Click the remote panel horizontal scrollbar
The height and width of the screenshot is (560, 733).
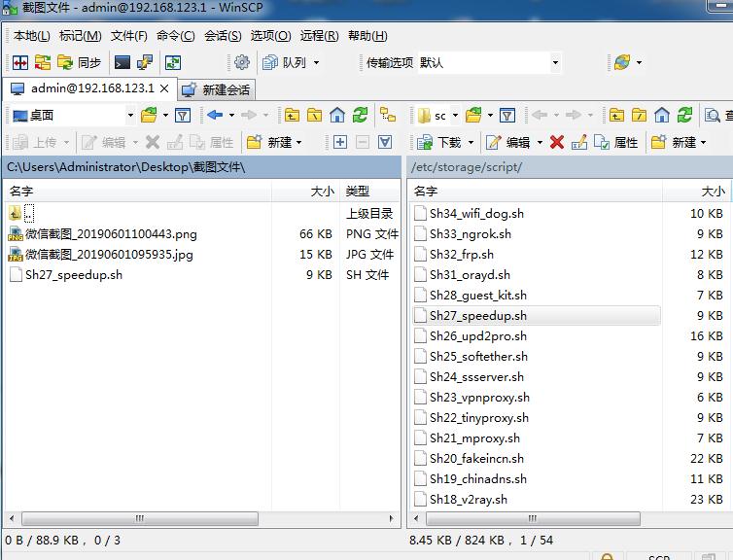click(544, 518)
